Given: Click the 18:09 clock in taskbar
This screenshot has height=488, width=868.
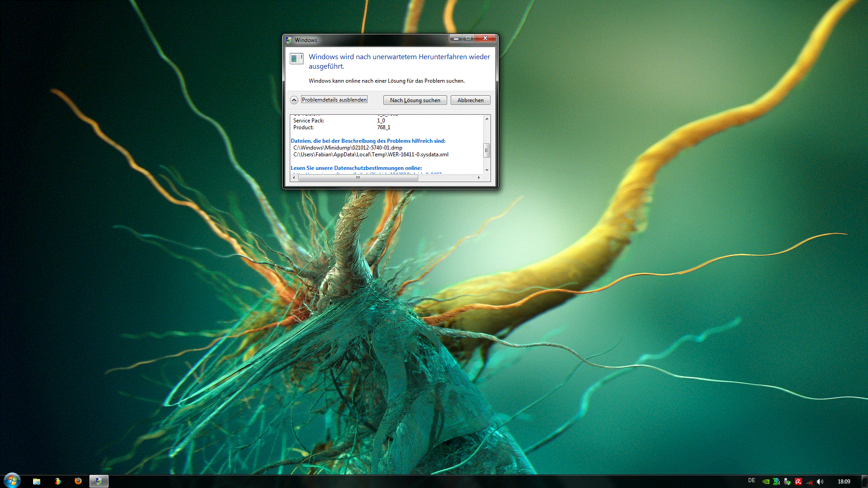Looking at the screenshot, I should point(844,482).
